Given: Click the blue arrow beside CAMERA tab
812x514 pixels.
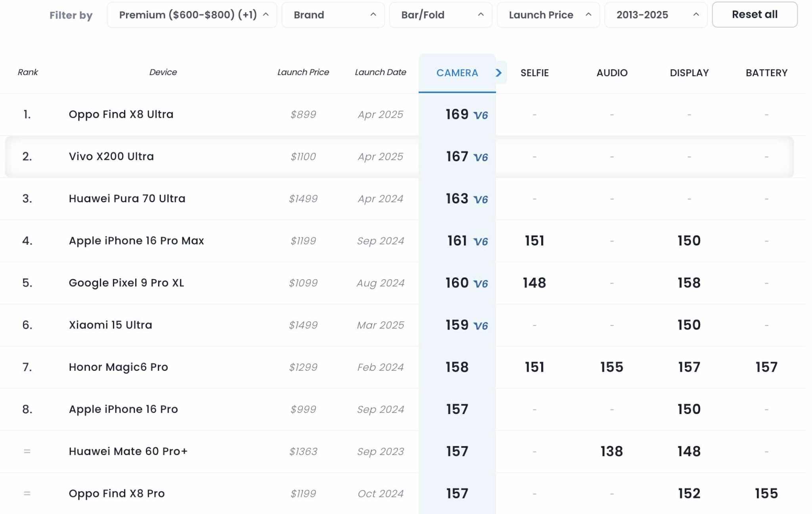Looking at the screenshot, I should [x=499, y=73].
